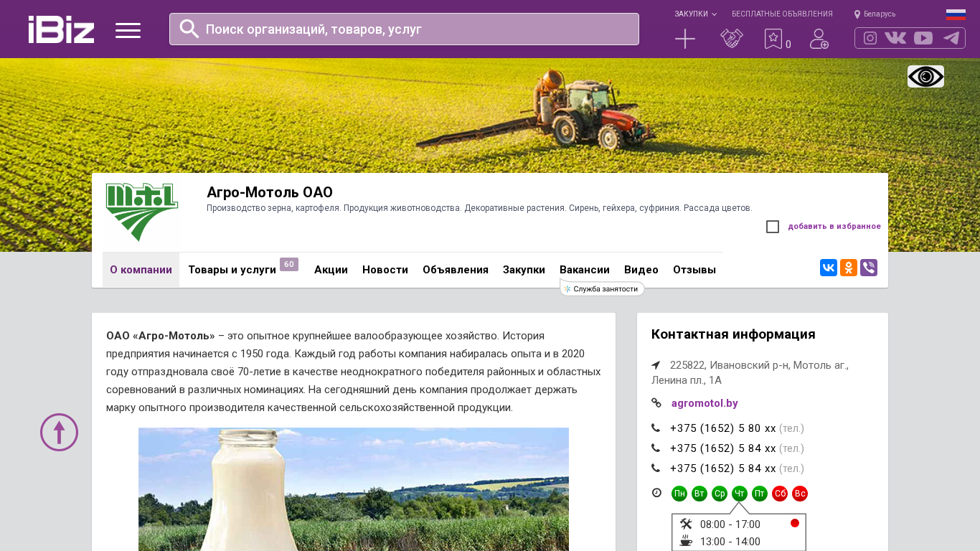Visit agromotol.by website link

[705, 403]
